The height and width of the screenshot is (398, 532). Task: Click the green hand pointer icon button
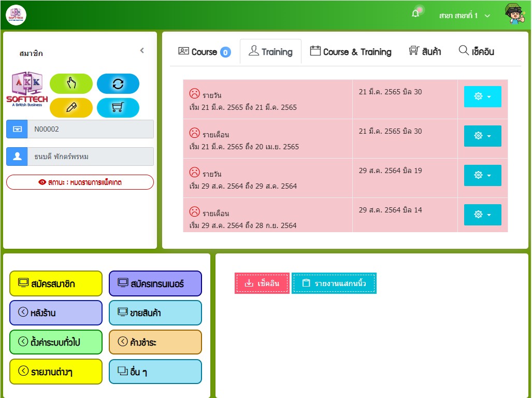[x=71, y=84]
